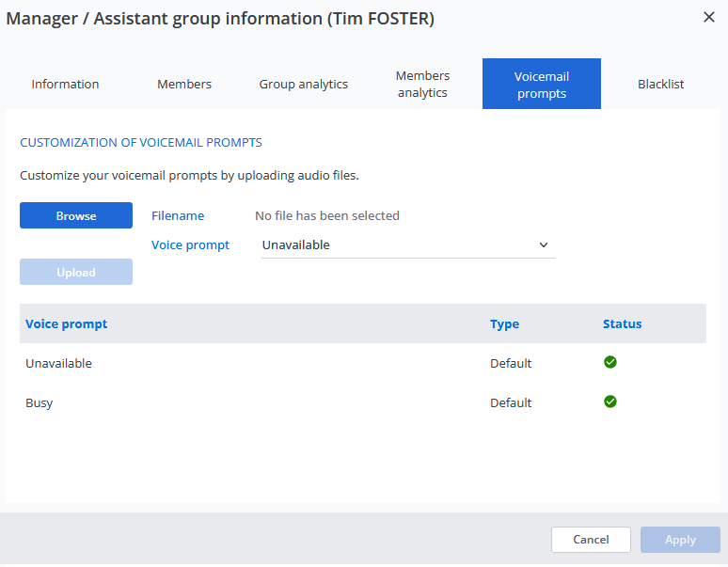Open the Voice prompt dropdown showing Unavailable
Screen dimensions: 728x567
407,245
